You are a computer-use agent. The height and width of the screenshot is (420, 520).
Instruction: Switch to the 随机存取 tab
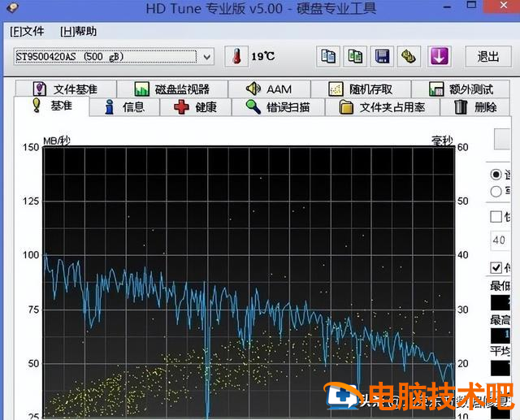(x=361, y=89)
